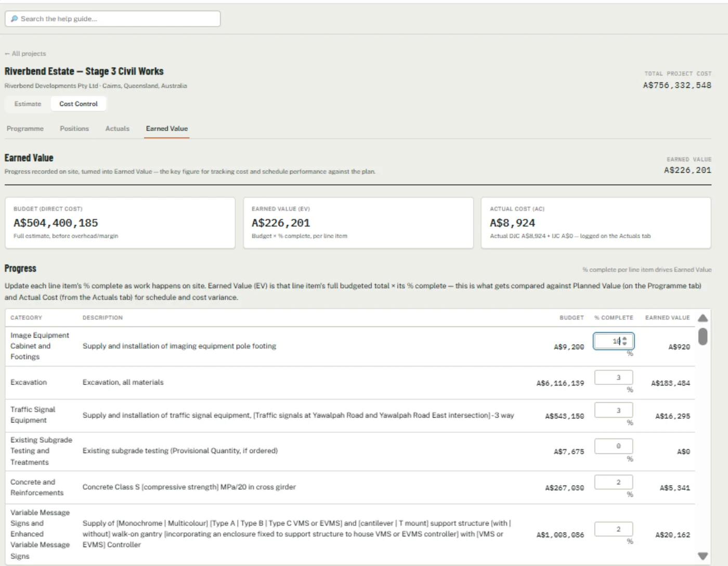Screen dimensions: 728x566
Task: Click the budget value A$1,008,086
Action: tap(561, 535)
